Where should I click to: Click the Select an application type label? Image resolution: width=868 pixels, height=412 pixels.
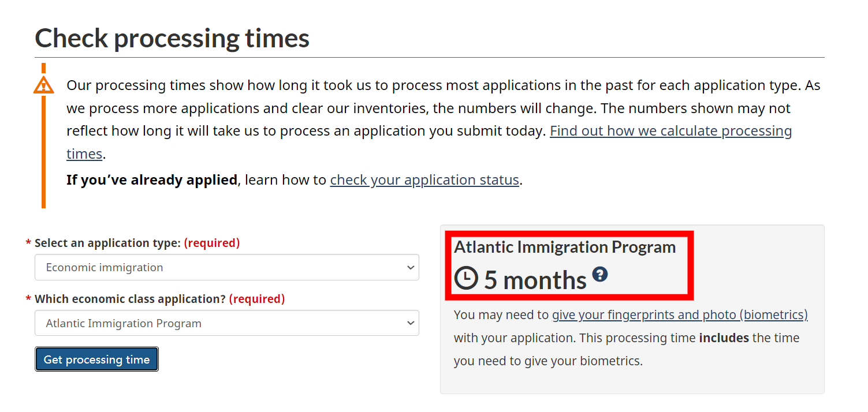107,244
